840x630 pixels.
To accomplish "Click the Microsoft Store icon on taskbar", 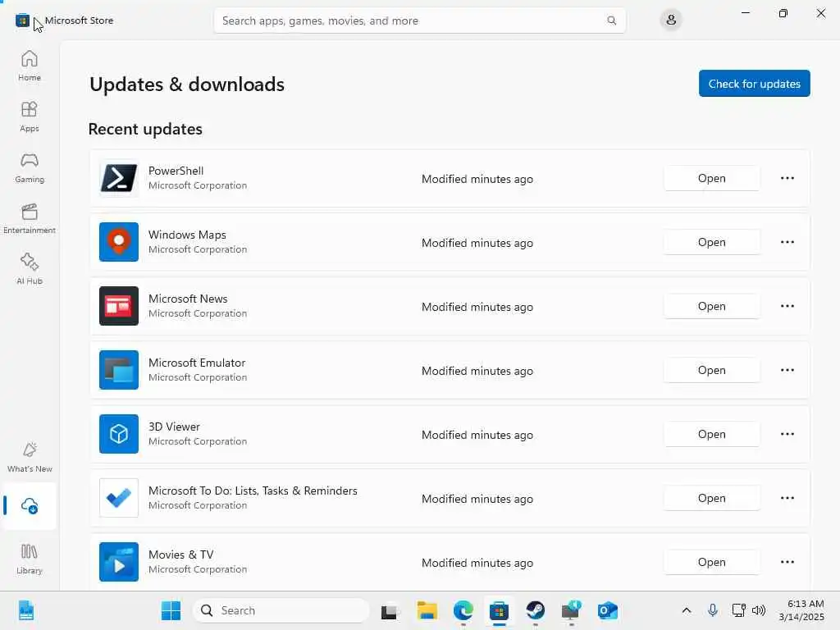I will [499, 610].
